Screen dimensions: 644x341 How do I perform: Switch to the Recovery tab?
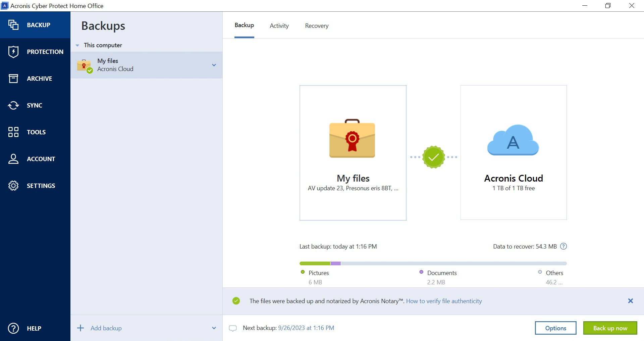tap(317, 26)
